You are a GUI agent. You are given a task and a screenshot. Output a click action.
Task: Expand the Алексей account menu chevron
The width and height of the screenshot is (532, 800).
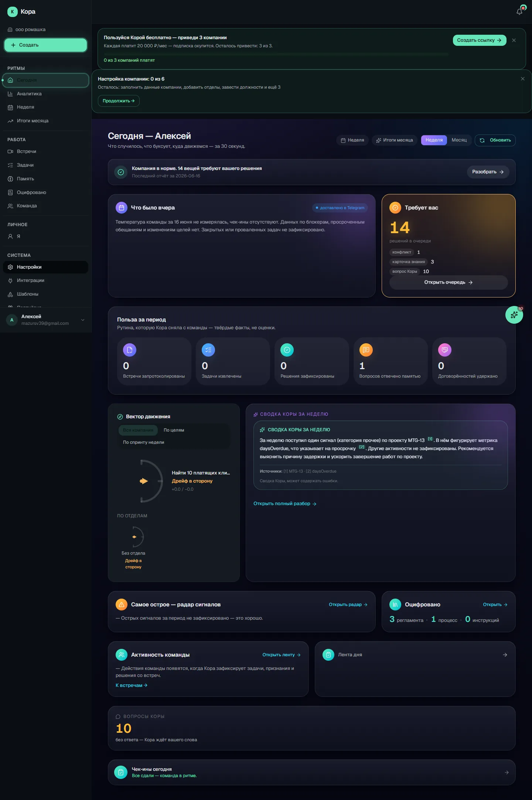pyautogui.click(x=83, y=320)
